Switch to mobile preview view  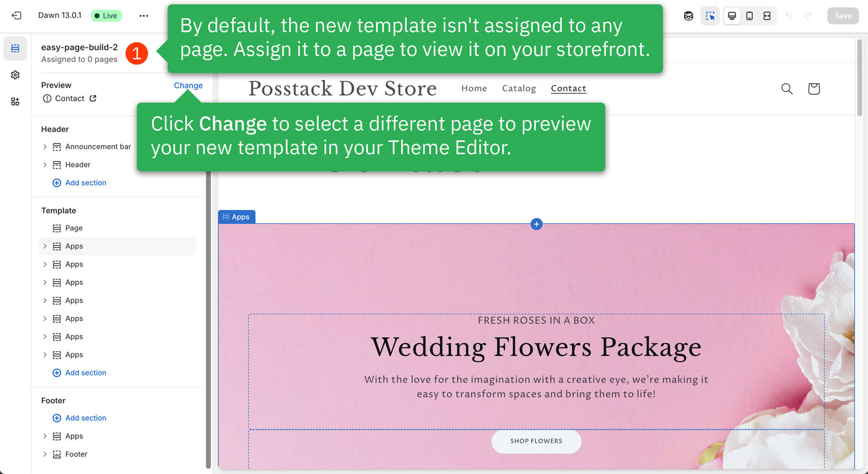750,16
